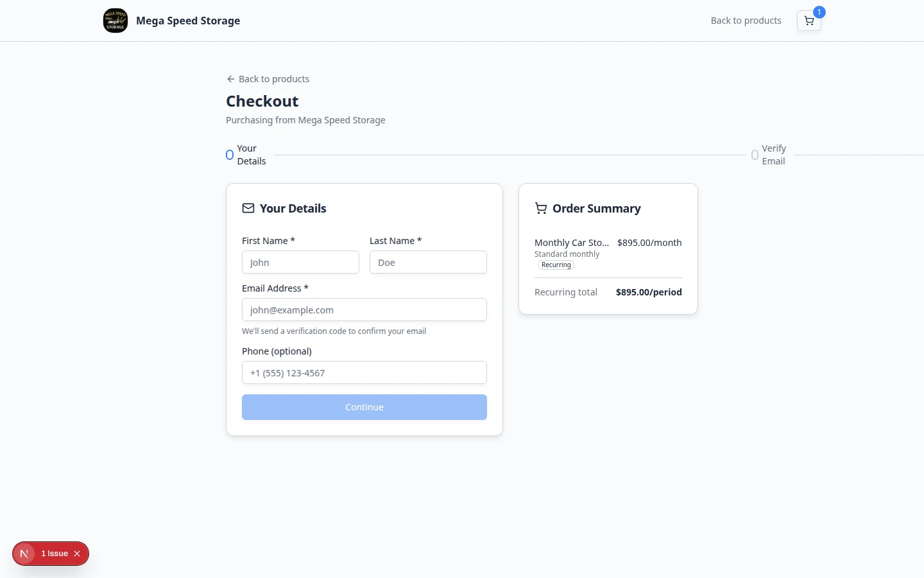Click the Phone (optional) label

click(x=277, y=351)
